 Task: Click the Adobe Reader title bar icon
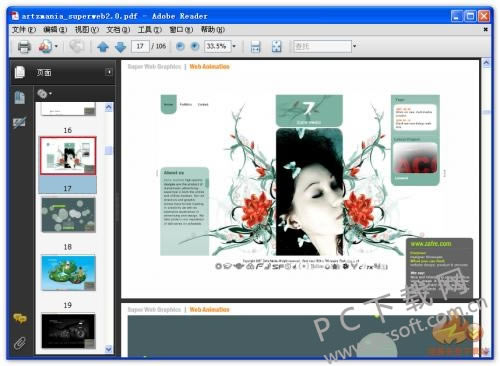pyautogui.click(x=14, y=16)
